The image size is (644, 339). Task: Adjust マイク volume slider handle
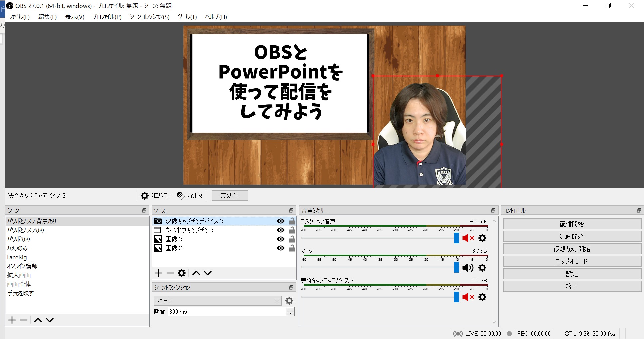tap(456, 268)
